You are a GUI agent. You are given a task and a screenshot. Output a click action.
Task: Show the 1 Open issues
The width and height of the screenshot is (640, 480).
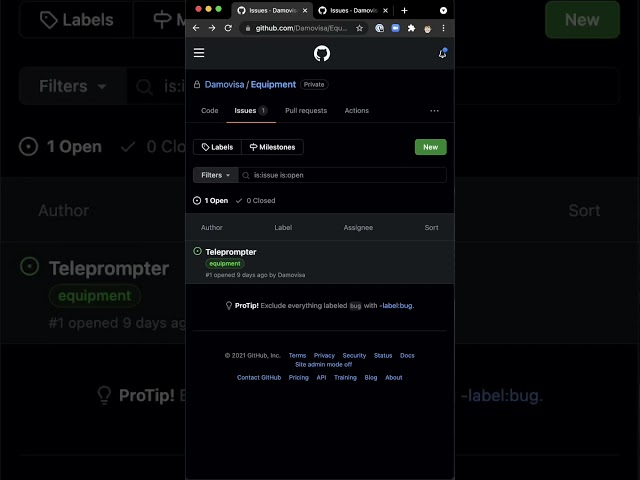211,200
